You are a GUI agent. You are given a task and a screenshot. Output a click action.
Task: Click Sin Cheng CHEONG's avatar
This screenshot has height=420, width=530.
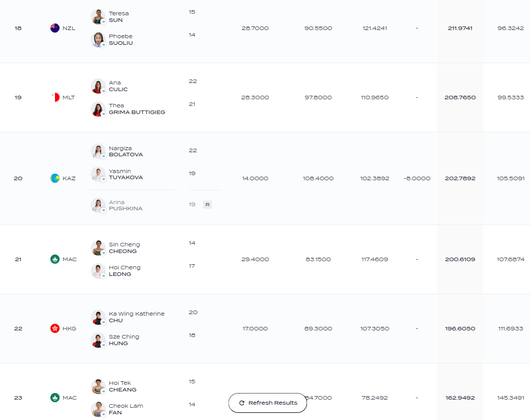point(98,248)
